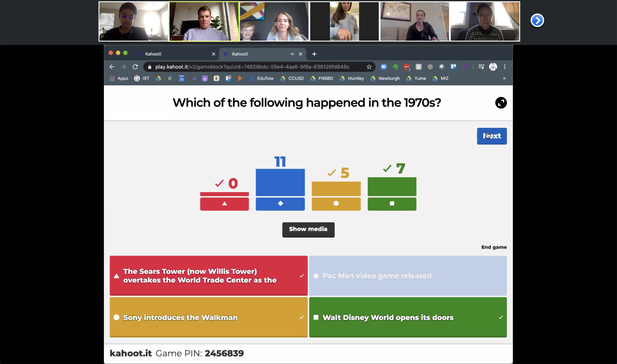617x364 pixels.
Task: Click the browser forward arrow
Action: 123,67
